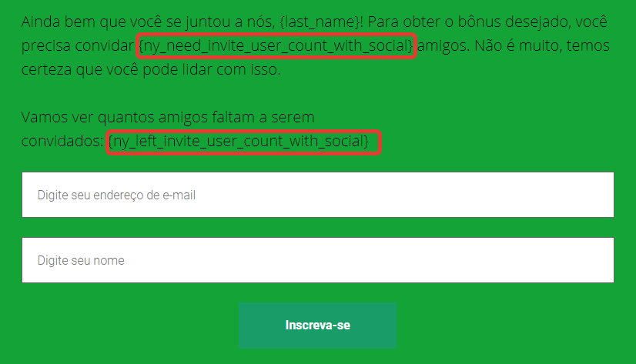Click the {ny_left_invite_user_count_with_social} placeholder
Screen dimensions: 636x364
click(x=239, y=142)
